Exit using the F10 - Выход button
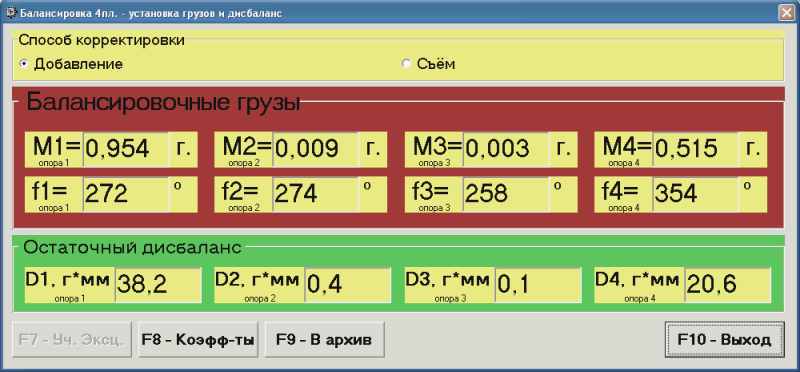The image size is (800, 372). pyautogui.click(x=724, y=340)
